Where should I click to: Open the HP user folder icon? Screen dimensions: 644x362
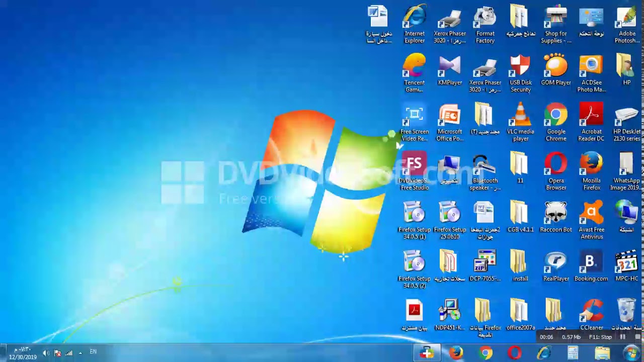pos(626,70)
